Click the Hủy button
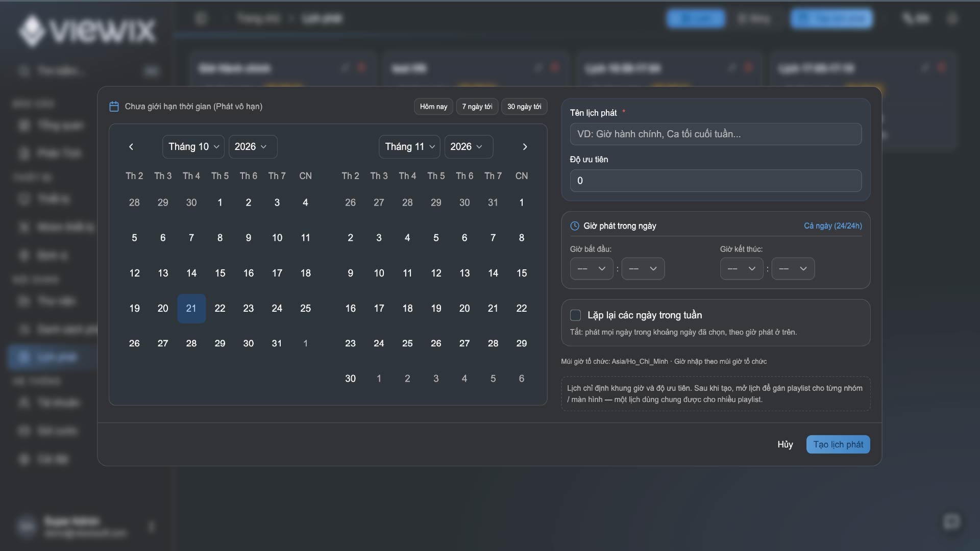 click(785, 444)
